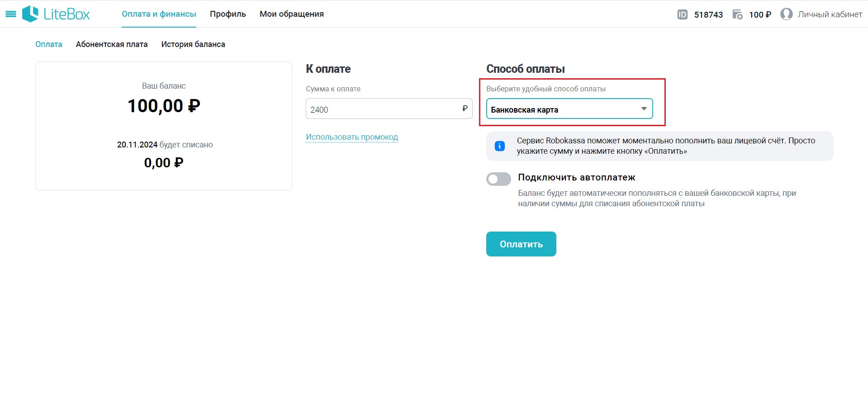Screen dimensions: 868x412
Task: Click the account number 518743
Action: click(x=708, y=14)
